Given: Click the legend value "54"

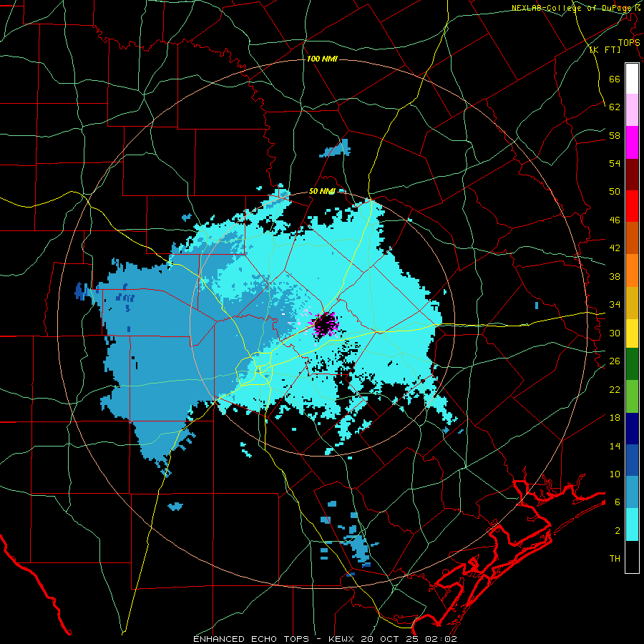Looking at the screenshot, I should point(615,163).
